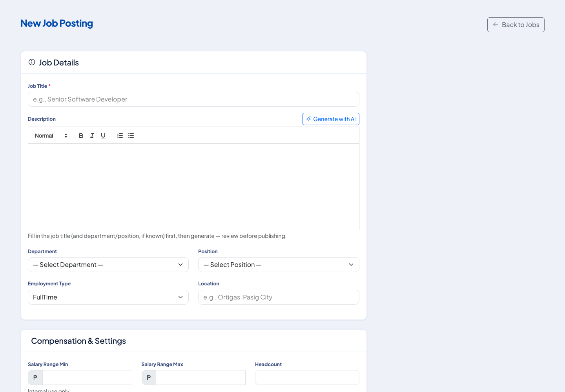Toggle italic formatting in description editor

(92, 136)
